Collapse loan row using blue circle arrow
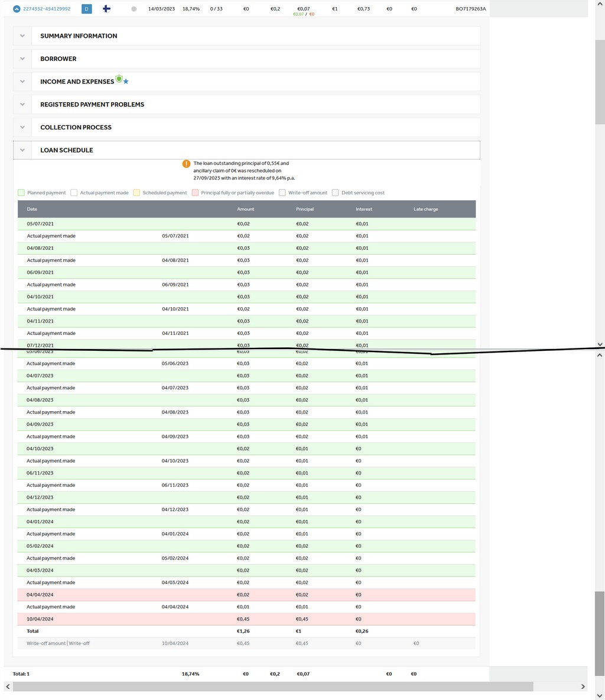The width and height of the screenshot is (605, 700). tap(17, 9)
